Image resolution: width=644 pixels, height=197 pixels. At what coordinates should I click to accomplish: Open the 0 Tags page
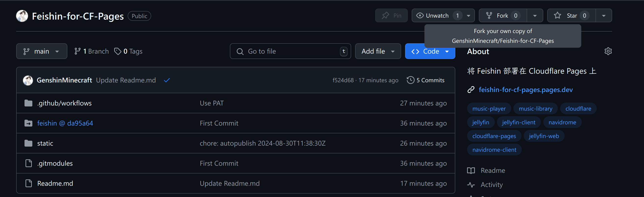[x=128, y=51]
